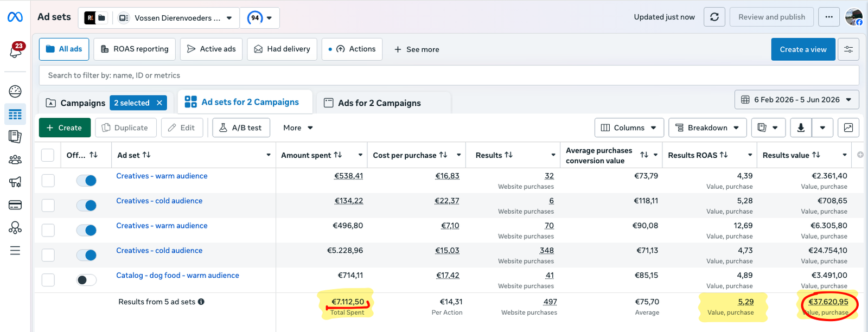
Task: Open the Actions view
Action: click(352, 49)
